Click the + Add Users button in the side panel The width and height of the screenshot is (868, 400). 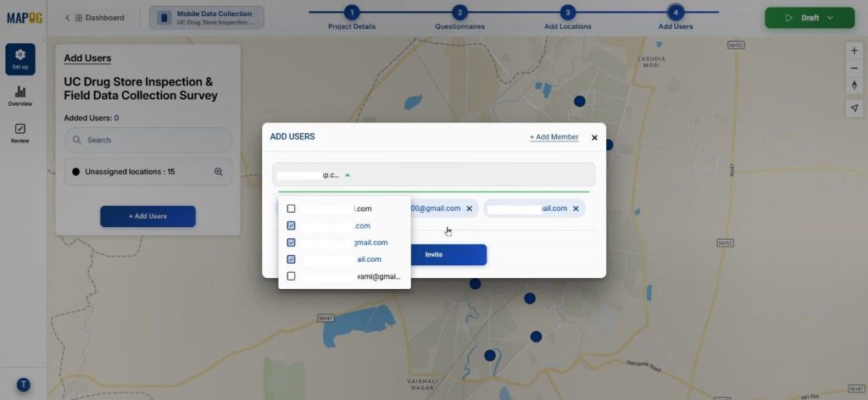pyautogui.click(x=147, y=216)
